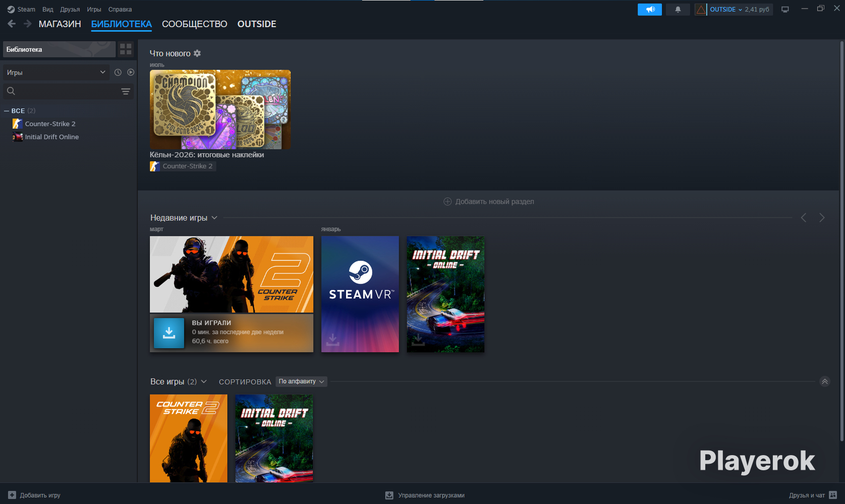Select Initial Drift Online in the sidebar

[52, 137]
